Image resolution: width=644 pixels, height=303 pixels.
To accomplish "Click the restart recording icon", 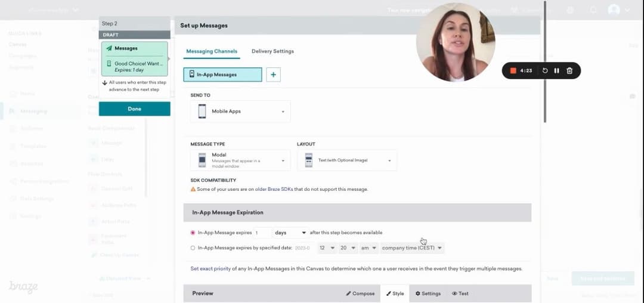I will pyautogui.click(x=545, y=70).
